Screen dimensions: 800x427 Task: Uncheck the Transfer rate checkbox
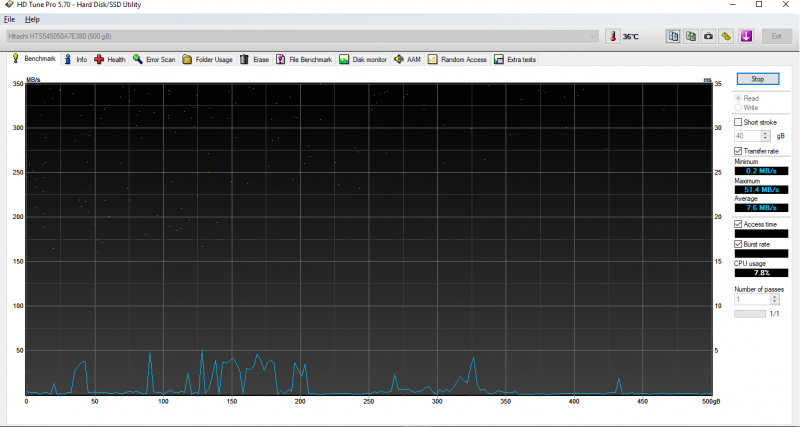(x=739, y=151)
